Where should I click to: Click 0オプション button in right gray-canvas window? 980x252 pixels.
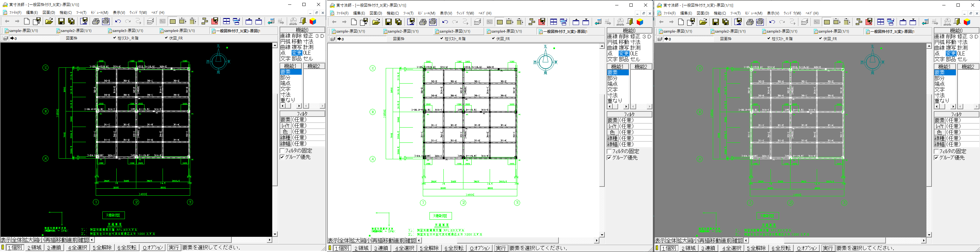point(807,248)
